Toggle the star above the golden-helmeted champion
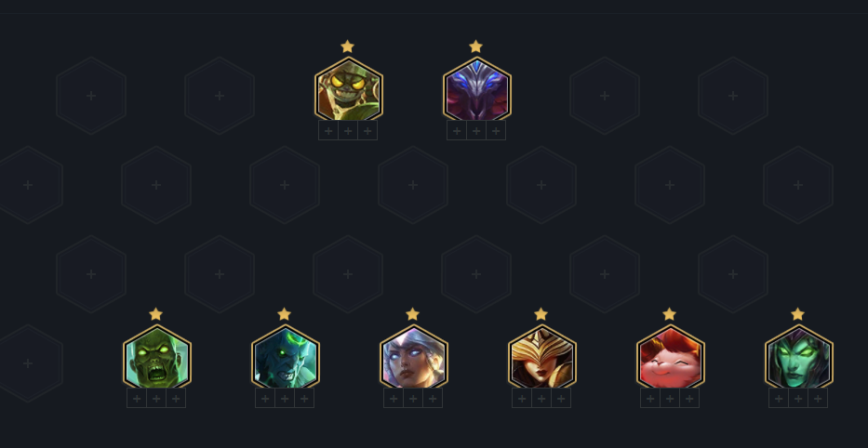This screenshot has height=448, width=868. (541, 314)
